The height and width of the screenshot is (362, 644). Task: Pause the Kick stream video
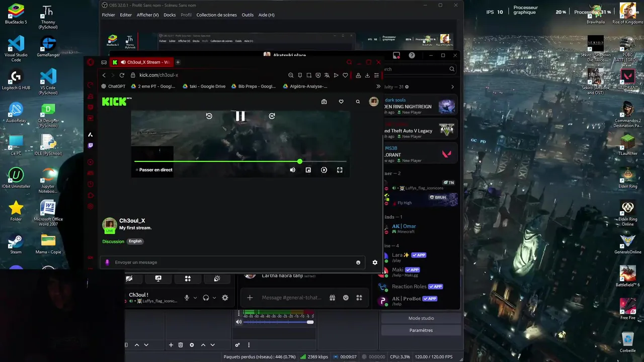[x=240, y=116]
